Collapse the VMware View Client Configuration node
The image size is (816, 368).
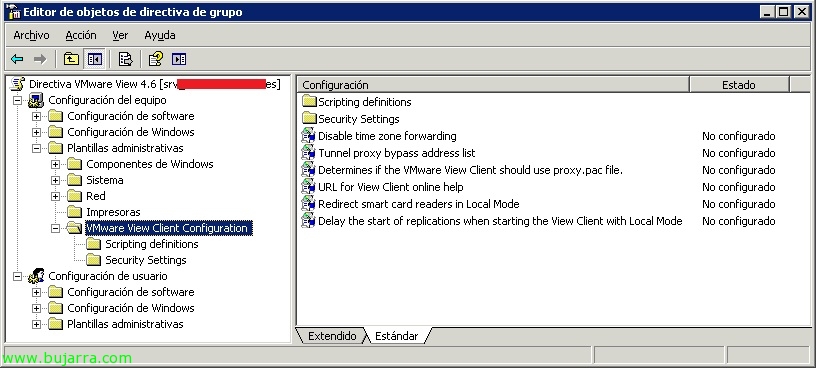coord(56,228)
